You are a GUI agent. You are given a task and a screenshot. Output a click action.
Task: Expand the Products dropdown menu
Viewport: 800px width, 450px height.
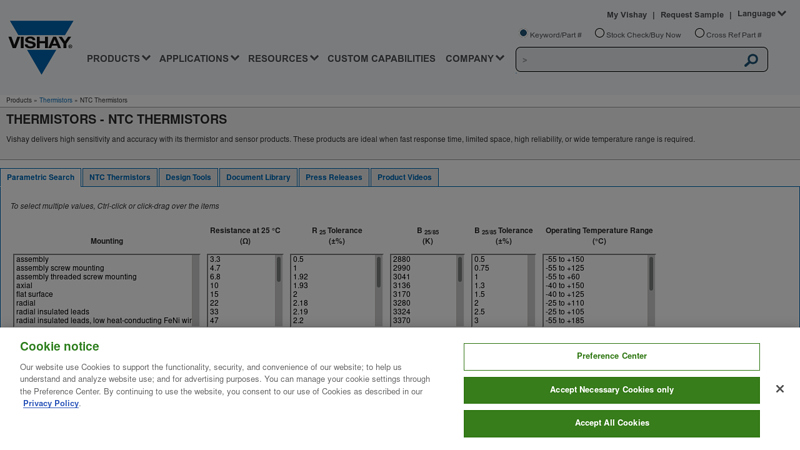pyautogui.click(x=118, y=59)
